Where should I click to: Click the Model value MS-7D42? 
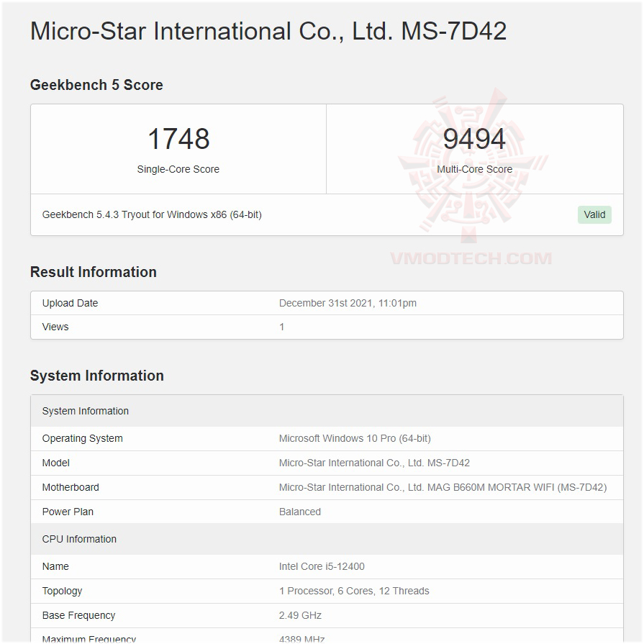pyautogui.click(x=374, y=463)
